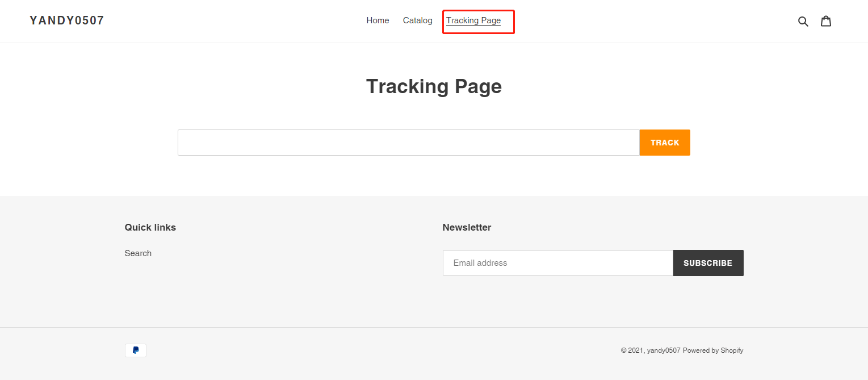Viewport: 868px width, 380px height.
Task: Open the Powered by Shopify link
Action: tap(713, 350)
